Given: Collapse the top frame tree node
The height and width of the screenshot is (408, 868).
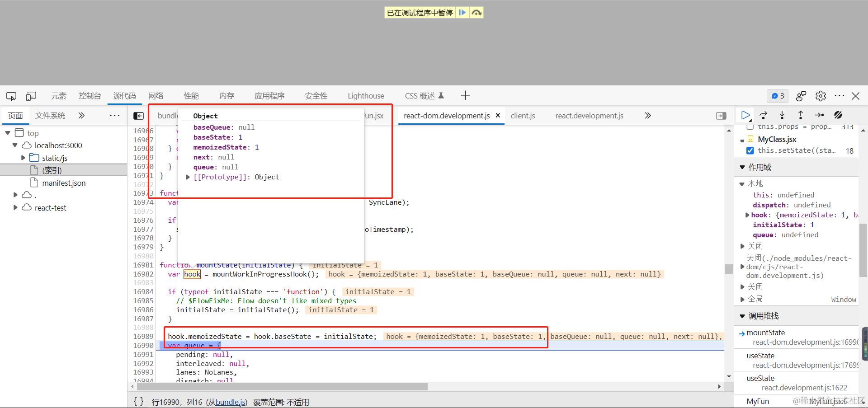Looking at the screenshot, I should pyautogui.click(x=8, y=133).
